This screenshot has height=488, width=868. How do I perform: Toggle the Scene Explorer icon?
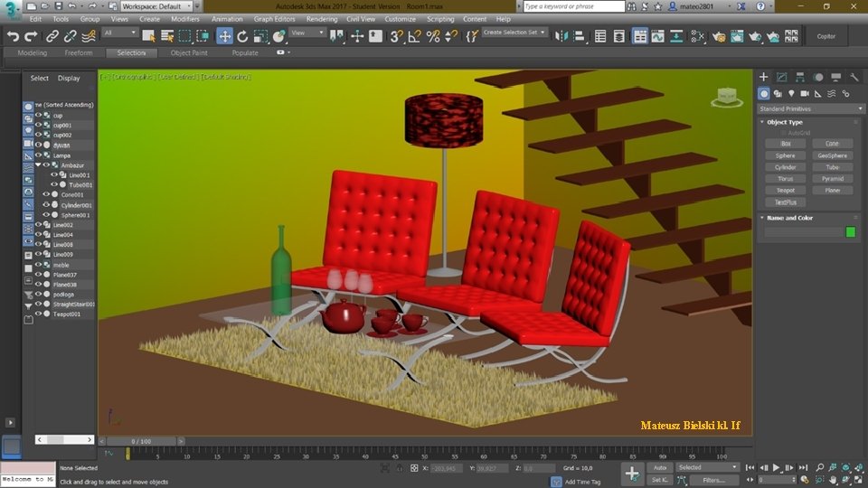[x=600, y=36]
